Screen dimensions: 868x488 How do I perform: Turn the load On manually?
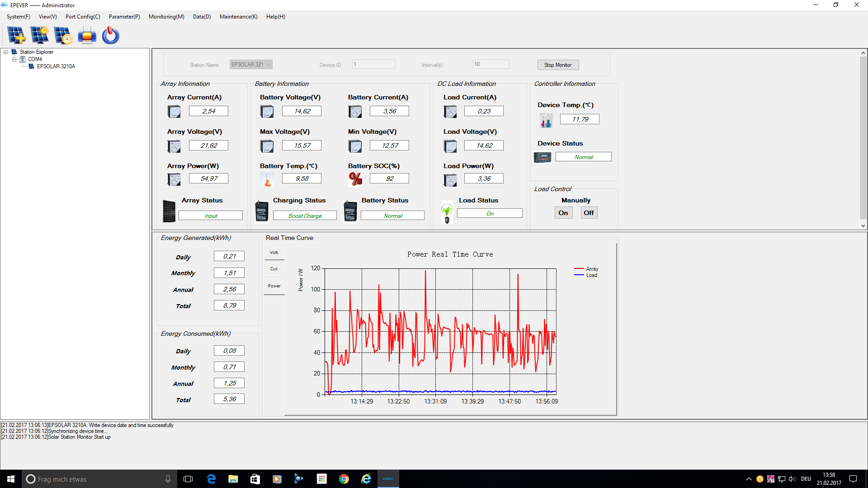[563, 213]
